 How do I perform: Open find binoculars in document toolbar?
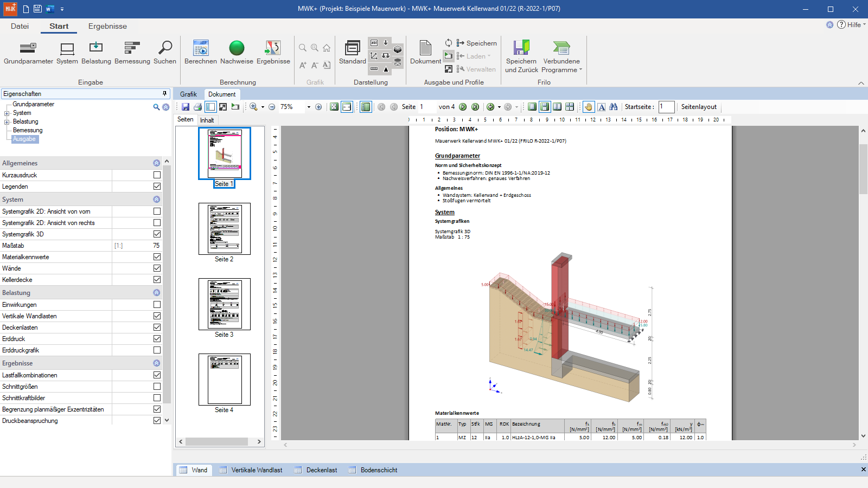coord(614,107)
